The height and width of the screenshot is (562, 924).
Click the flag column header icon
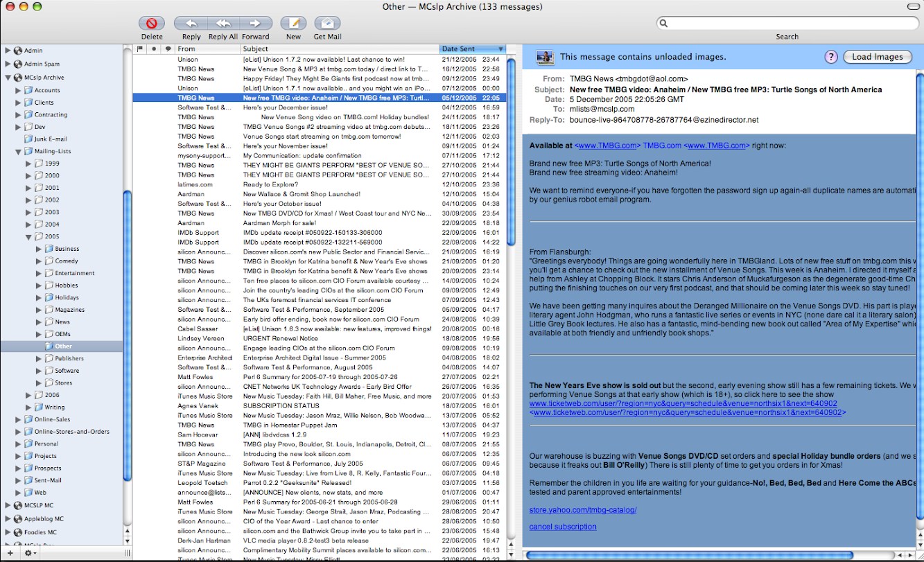(x=139, y=49)
